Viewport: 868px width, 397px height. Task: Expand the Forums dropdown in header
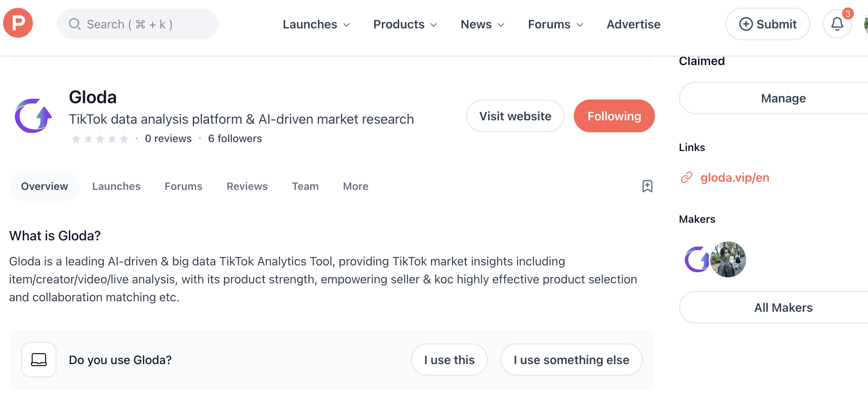[x=555, y=24]
